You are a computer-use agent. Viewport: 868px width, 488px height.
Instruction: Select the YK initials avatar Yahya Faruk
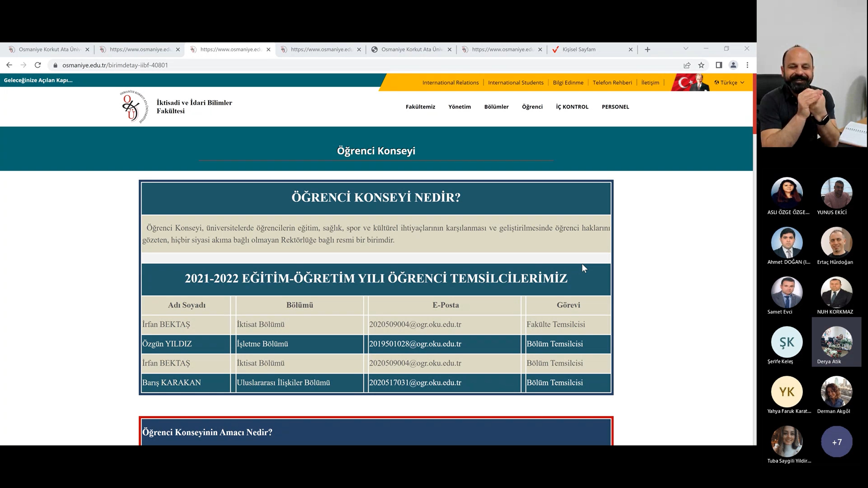point(787,392)
